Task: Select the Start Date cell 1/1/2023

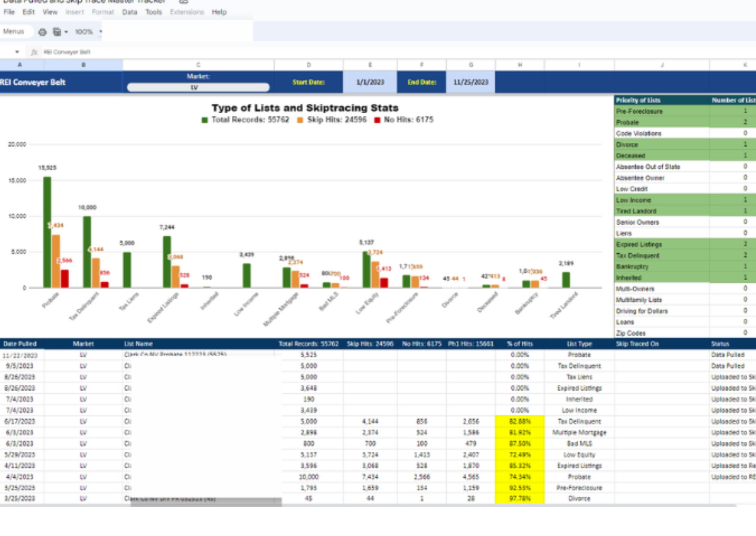Action: [x=370, y=82]
